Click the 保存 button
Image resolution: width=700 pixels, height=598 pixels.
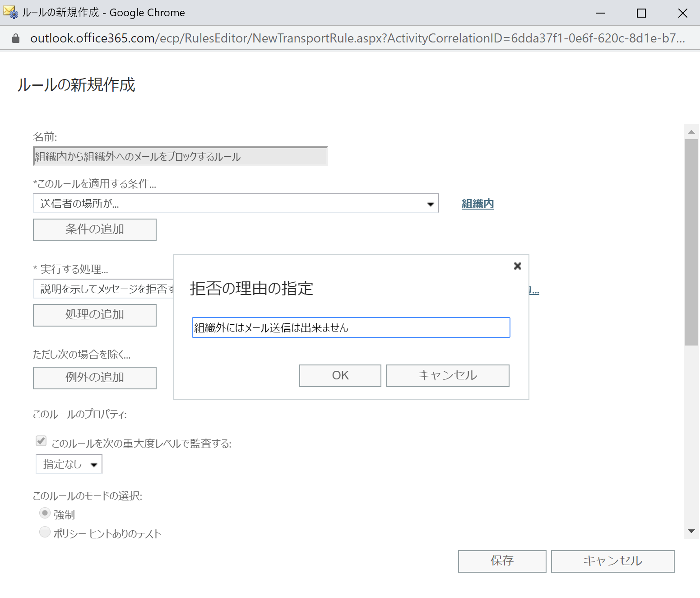[x=502, y=561]
